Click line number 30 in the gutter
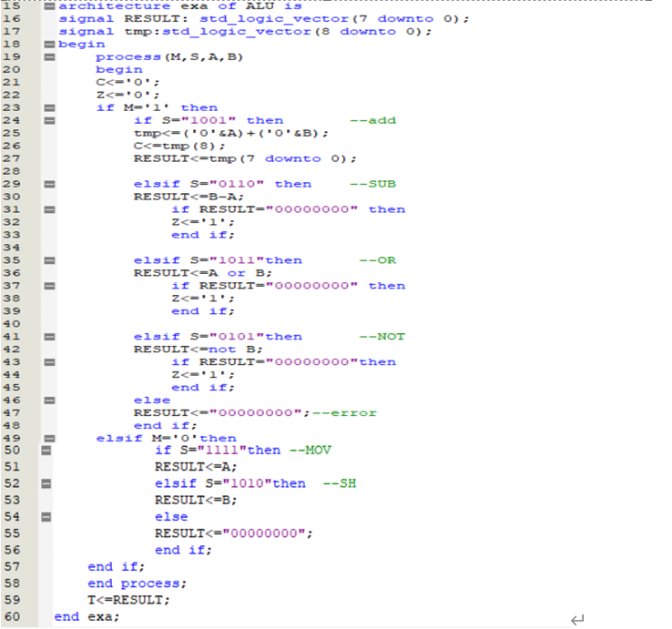The image size is (672, 629). click(12, 197)
